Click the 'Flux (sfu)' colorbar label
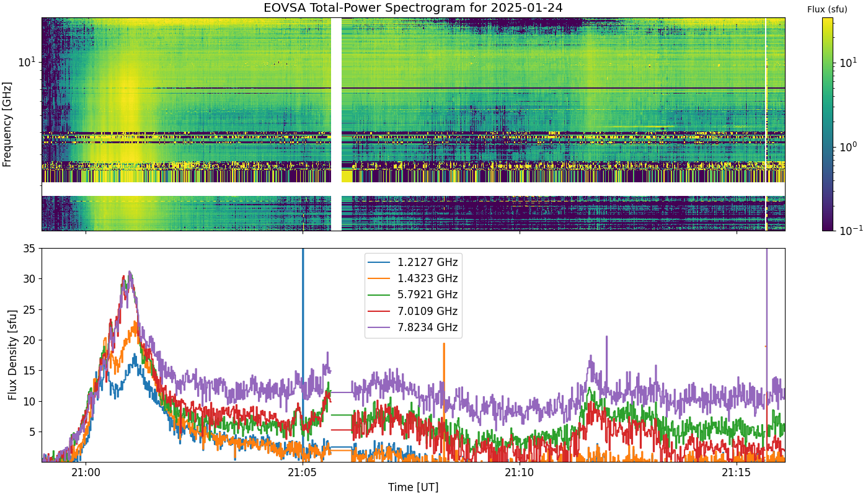The width and height of the screenshot is (868, 496). [827, 9]
